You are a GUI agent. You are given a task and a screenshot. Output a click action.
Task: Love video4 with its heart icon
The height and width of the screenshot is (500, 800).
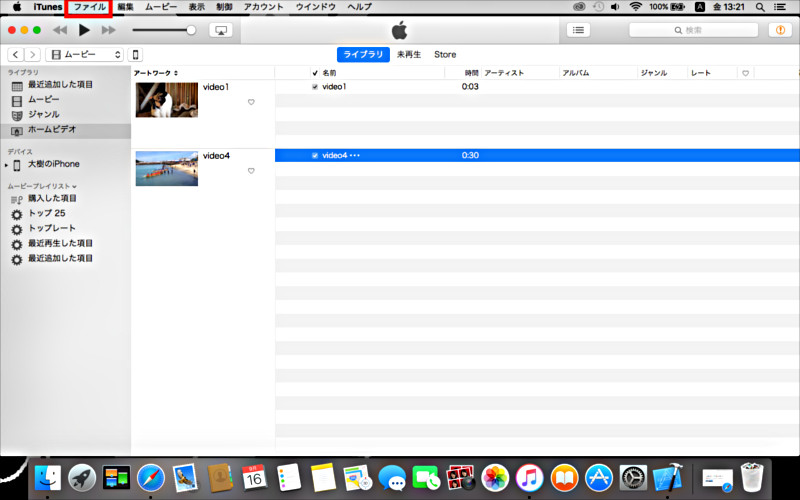pos(251,171)
